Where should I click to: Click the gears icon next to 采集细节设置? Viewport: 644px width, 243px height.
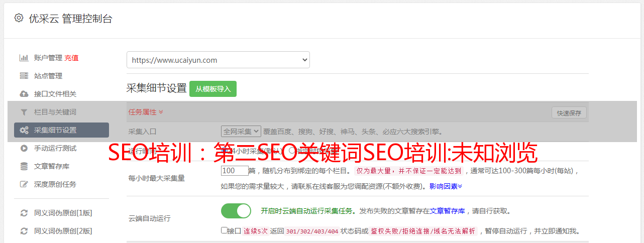[24, 130]
